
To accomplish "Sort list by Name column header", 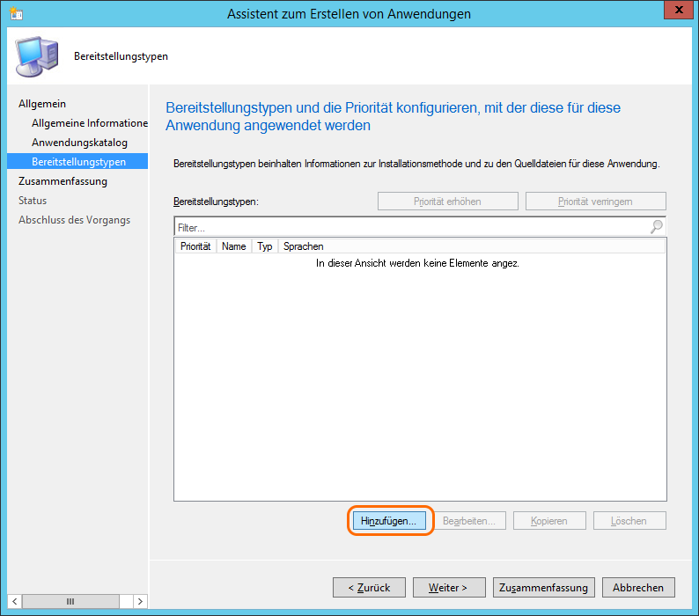I will pyautogui.click(x=234, y=246).
